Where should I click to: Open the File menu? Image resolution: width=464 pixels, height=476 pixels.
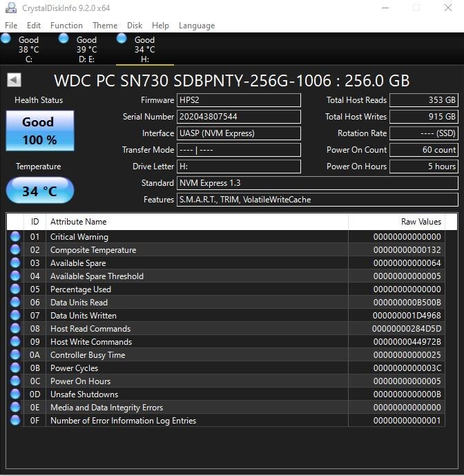coord(11,26)
